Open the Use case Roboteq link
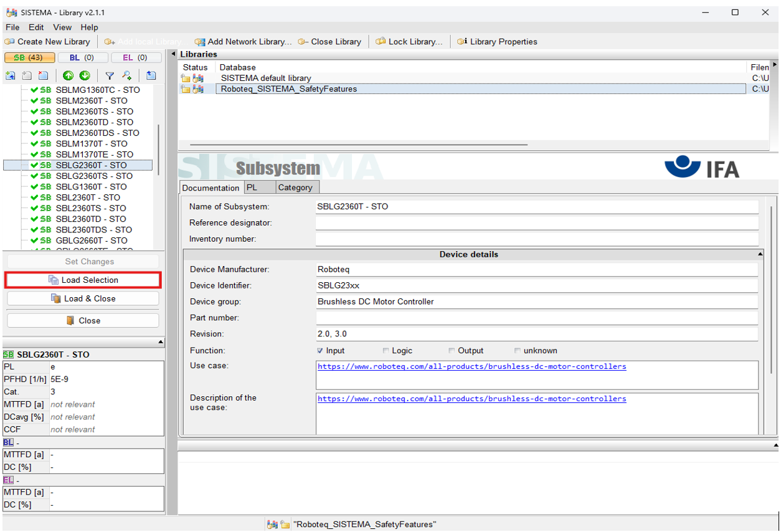The image size is (781, 532). 472,366
